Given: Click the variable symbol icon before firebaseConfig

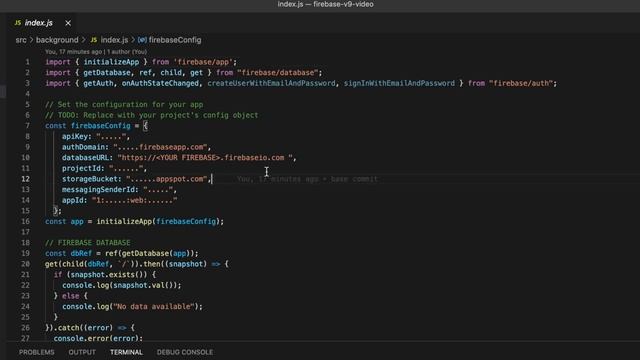Looking at the screenshot, I should pos(142,40).
